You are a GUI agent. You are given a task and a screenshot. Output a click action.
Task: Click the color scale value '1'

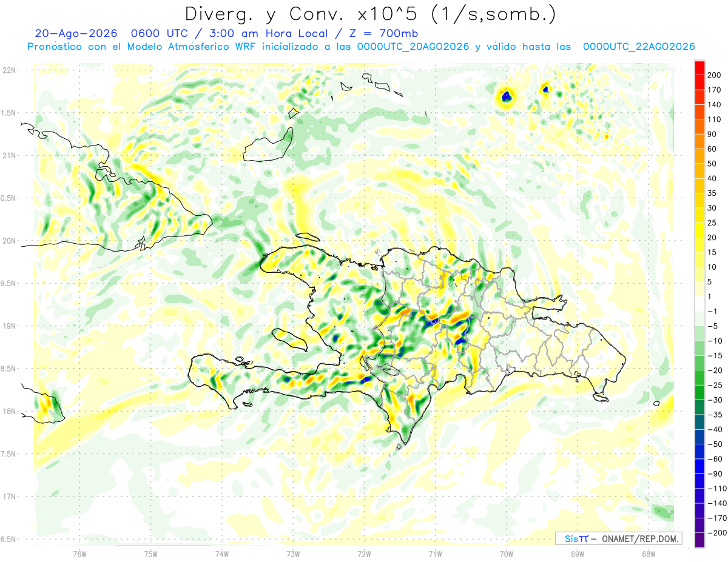pyautogui.click(x=710, y=296)
